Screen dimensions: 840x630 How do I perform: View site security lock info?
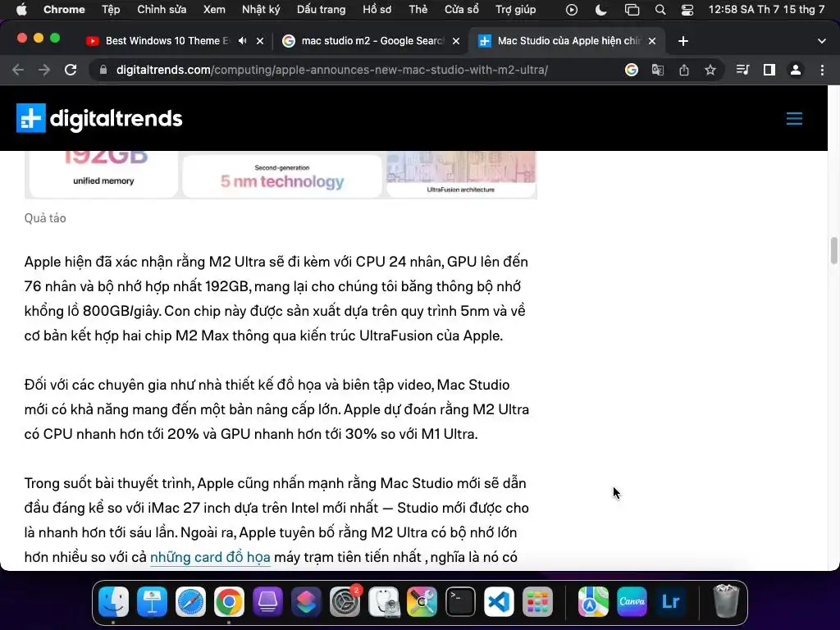click(x=103, y=70)
